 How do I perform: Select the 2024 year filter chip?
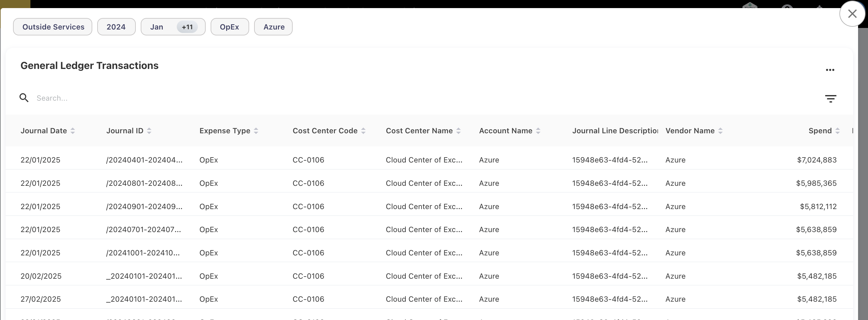tap(116, 27)
